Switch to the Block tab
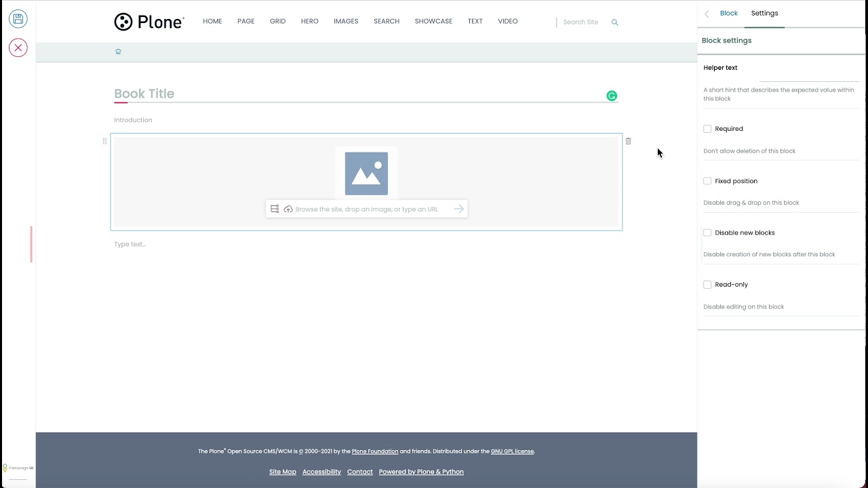Image resolution: width=868 pixels, height=488 pixels. [x=729, y=14]
